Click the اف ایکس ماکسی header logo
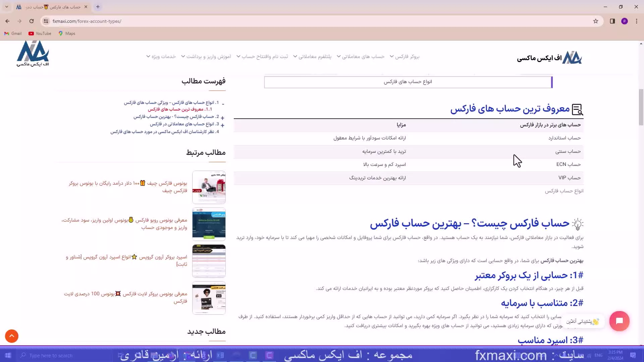The width and height of the screenshot is (644, 362). point(549,58)
